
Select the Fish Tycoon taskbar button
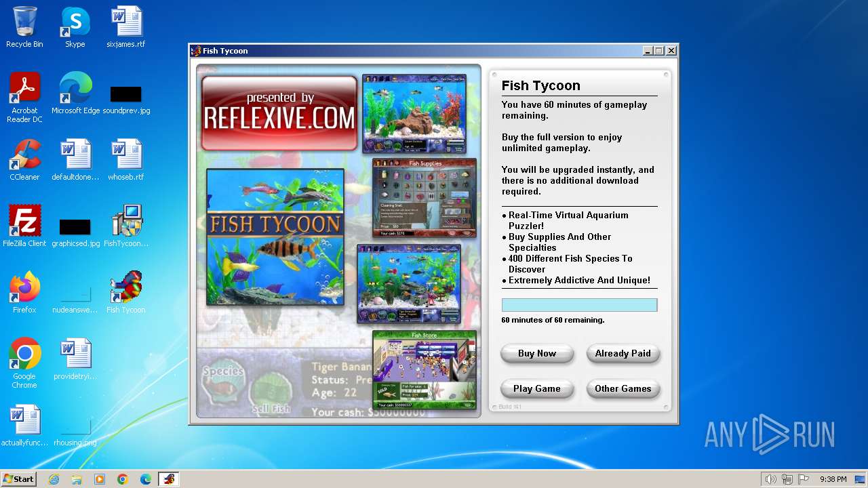point(169,479)
